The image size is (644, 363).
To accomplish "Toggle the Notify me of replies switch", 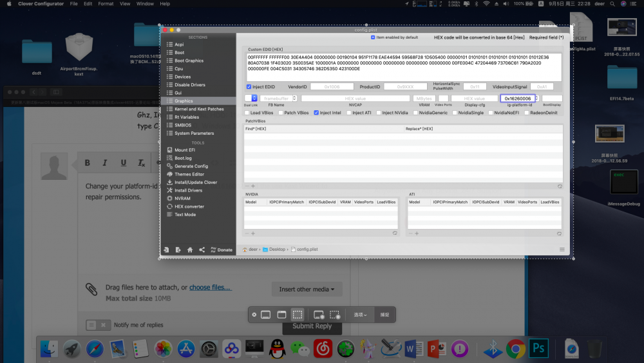I will pos(98,325).
